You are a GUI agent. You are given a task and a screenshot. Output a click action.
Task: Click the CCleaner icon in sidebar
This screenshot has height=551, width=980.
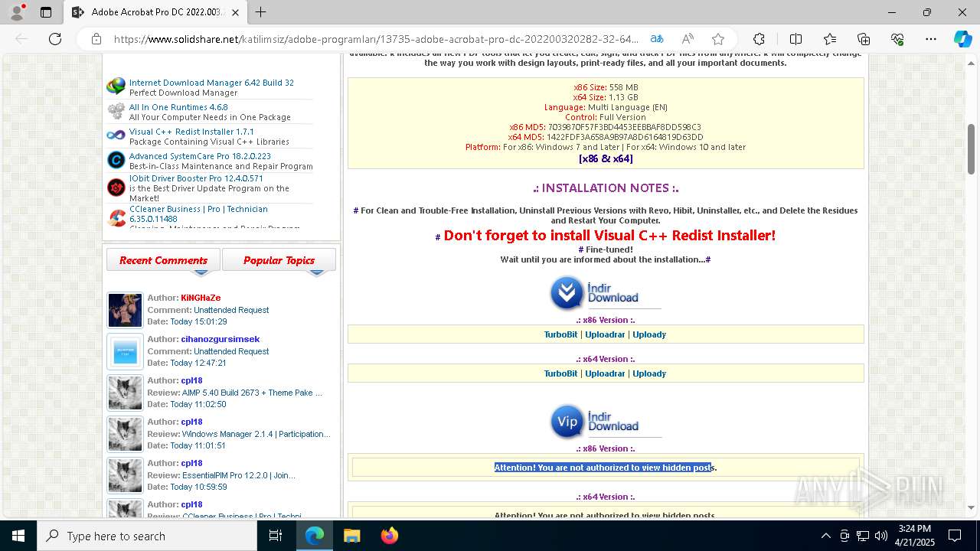point(116,219)
